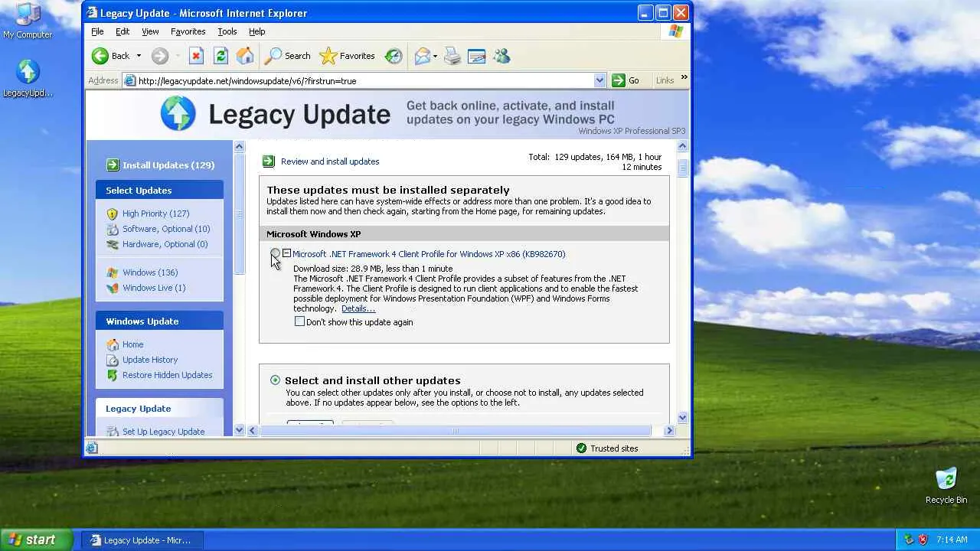Open the KB982670 .NET Framework update link

click(x=429, y=254)
